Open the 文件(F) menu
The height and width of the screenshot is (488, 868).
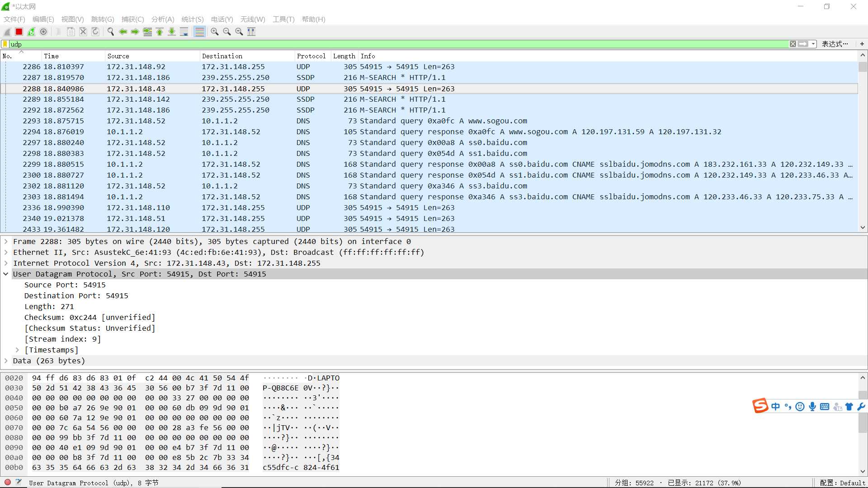(x=14, y=19)
